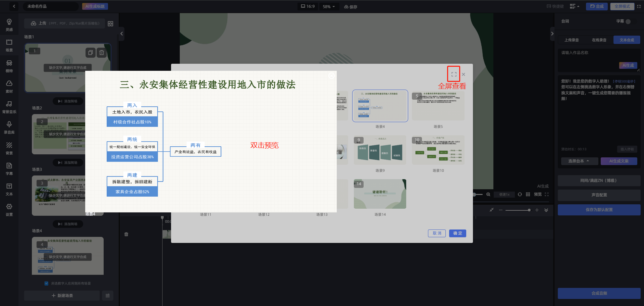
Task: Expand the preview fullscreen icon beside 预览
Action: point(547,194)
